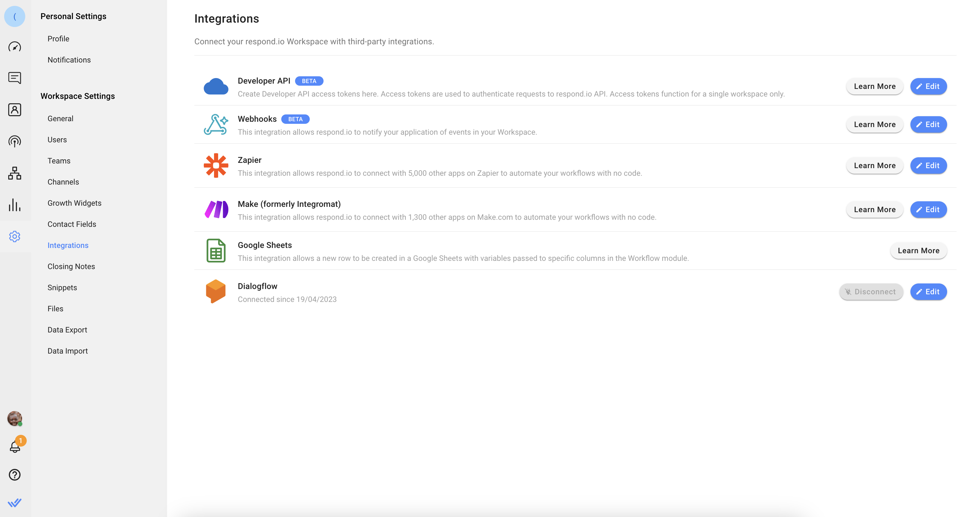The height and width of the screenshot is (517, 980).
Task: Open Files settings page
Action: click(55, 309)
